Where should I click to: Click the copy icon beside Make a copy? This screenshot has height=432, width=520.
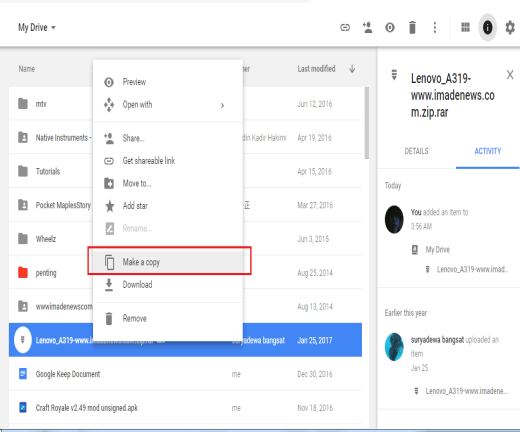[109, 262]
